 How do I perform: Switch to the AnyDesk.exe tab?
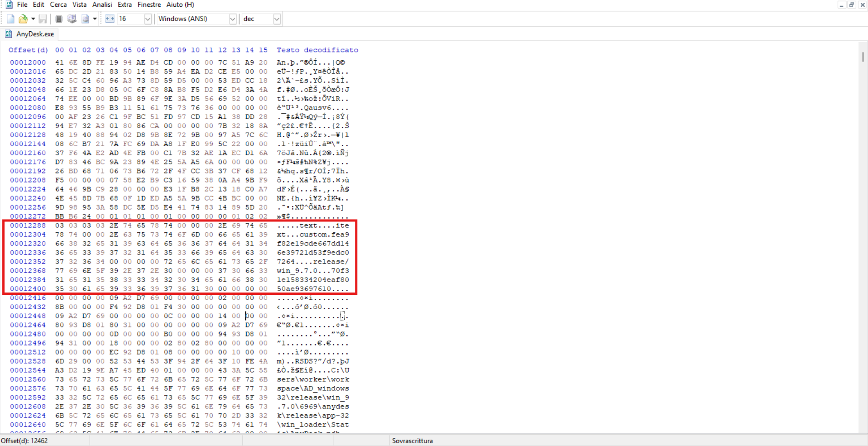click(34, 34)
